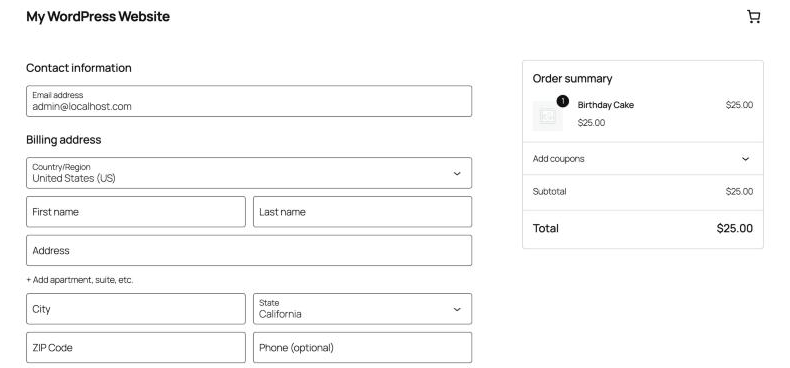Focus the Last name field
This screenshot has width=790, height=368.
tap(362, 212)
